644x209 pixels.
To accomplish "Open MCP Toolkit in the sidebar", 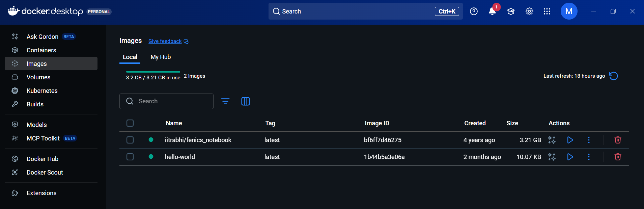I will click(x=51, y=138).
